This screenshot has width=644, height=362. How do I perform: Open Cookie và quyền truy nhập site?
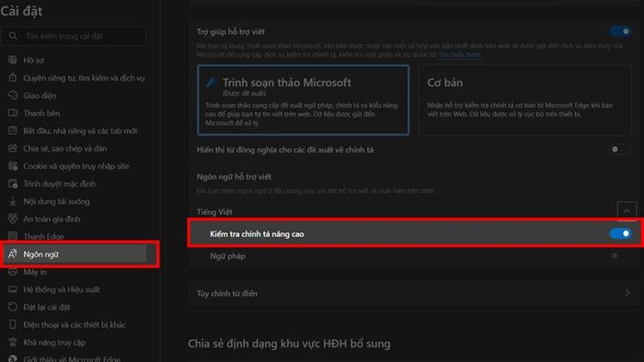tap(76, 166)
